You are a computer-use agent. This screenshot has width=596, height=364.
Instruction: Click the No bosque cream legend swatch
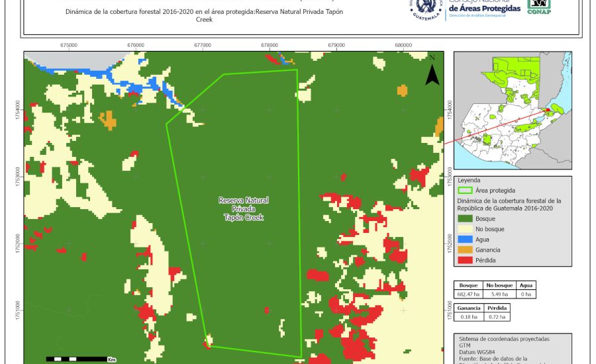[465, 229]
